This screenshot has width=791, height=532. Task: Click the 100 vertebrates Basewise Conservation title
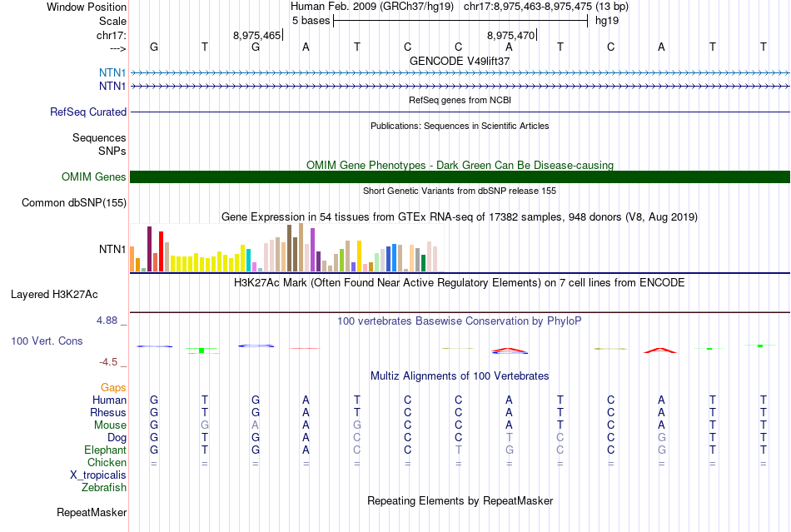[x=460, y=321]
